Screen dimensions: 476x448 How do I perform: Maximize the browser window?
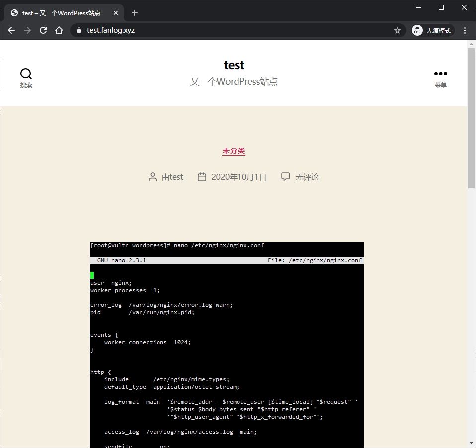tap(441, 7)
